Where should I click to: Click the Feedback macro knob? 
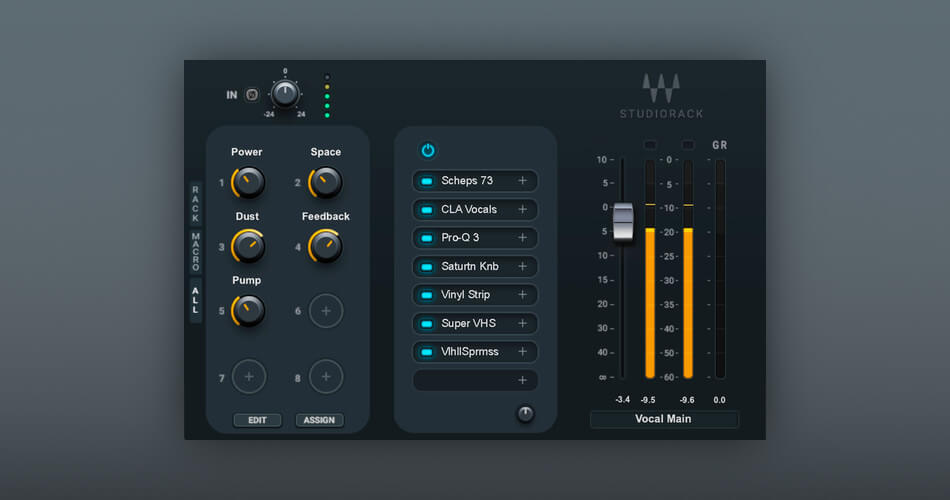[x=326, y=246]
